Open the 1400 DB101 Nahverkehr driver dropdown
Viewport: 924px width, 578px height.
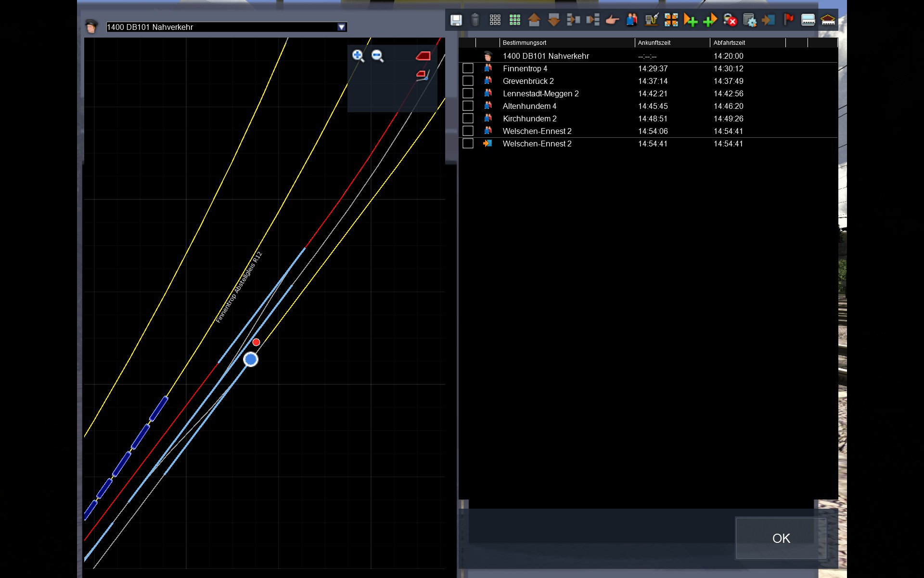341,27
